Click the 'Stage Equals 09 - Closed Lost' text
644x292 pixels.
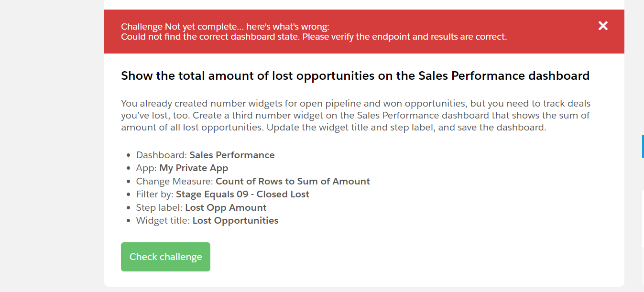point(242,195)
